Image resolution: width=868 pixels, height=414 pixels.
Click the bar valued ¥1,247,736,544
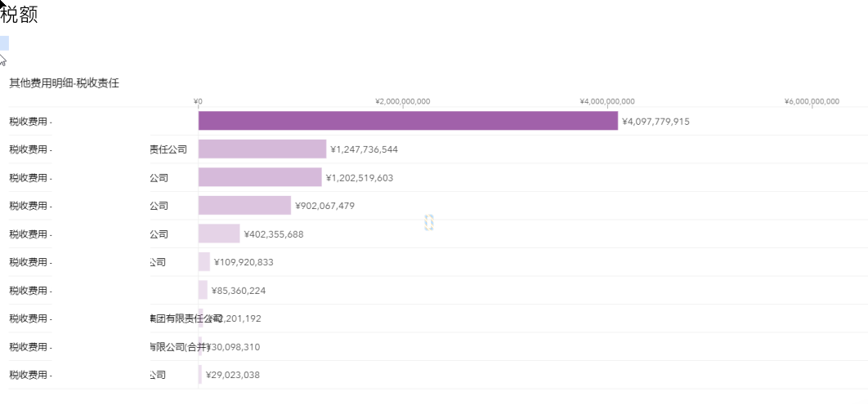coord(262,149)
